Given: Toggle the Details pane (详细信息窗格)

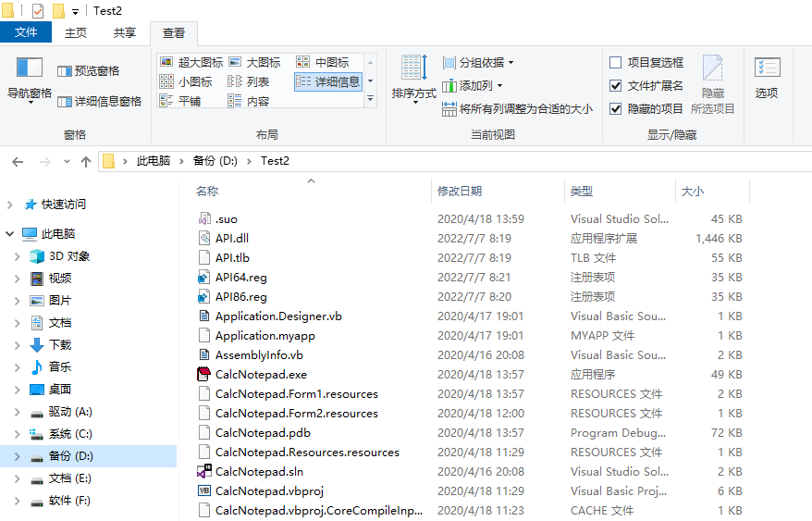Looking at the screenshot, I should pos(100,102).
